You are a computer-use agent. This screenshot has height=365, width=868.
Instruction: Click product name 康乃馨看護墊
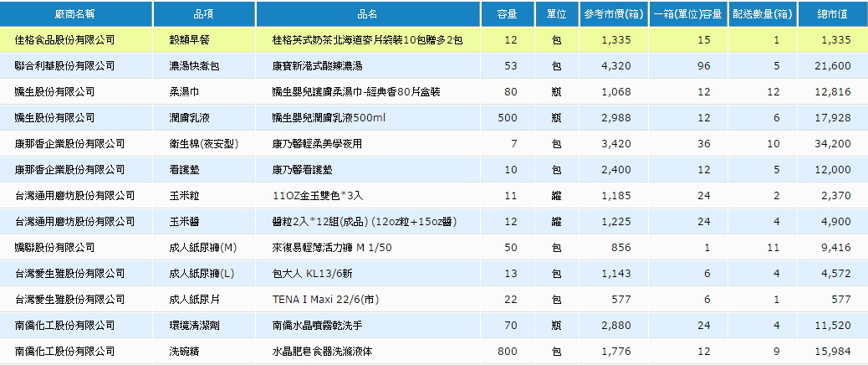click(302, 170)
